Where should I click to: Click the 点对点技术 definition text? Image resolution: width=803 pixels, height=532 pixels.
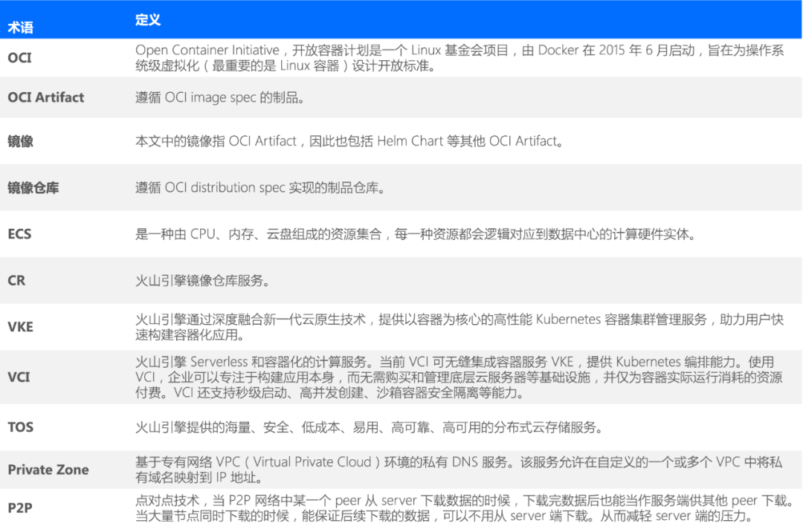pos(465,508)
